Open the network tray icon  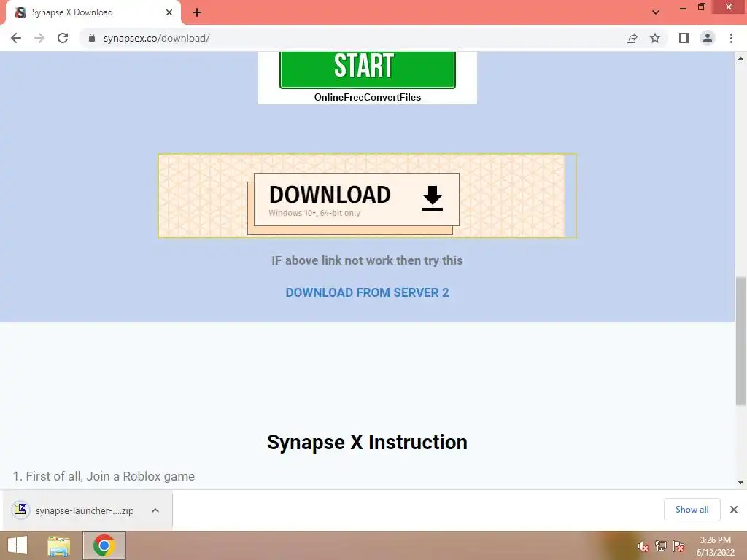661,546
